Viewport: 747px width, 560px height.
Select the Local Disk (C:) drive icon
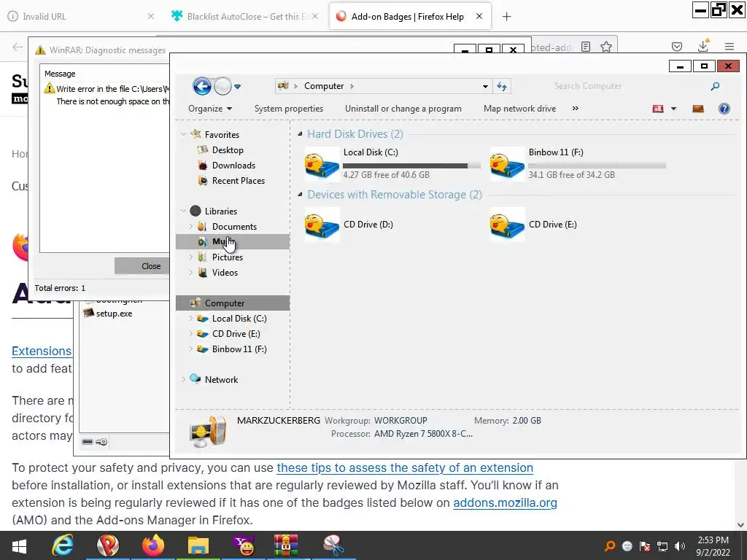click(x=322, y=165)
